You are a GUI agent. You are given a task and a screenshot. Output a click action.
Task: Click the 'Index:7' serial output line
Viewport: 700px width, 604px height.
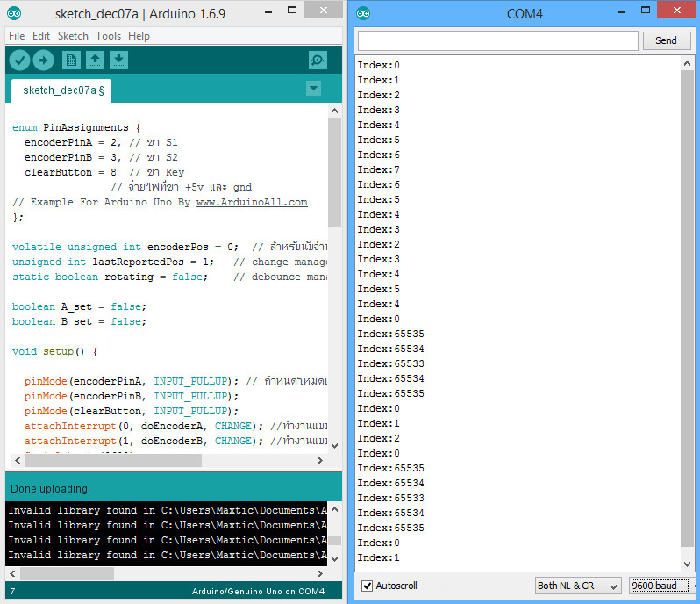(x=379, y=169)
